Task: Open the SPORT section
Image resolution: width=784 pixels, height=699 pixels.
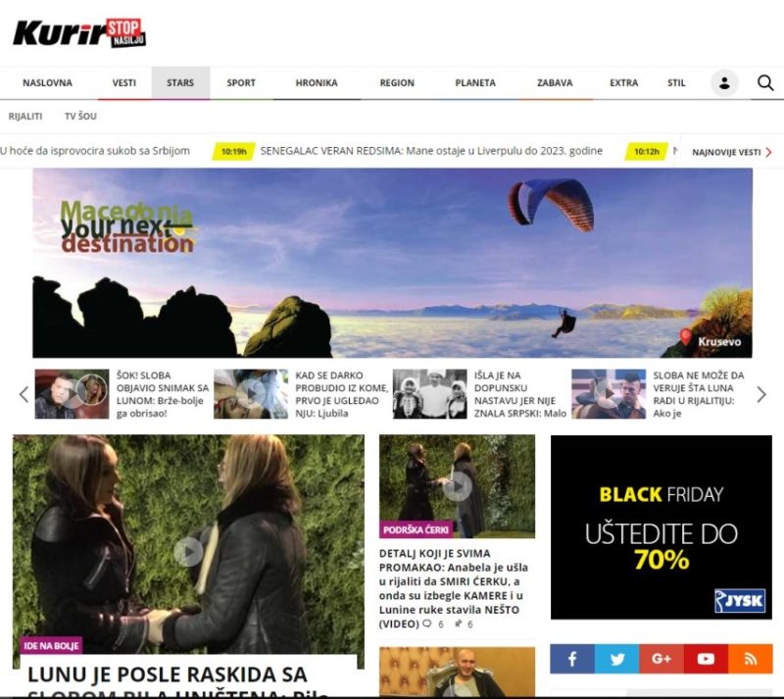Action: point(241,83)
